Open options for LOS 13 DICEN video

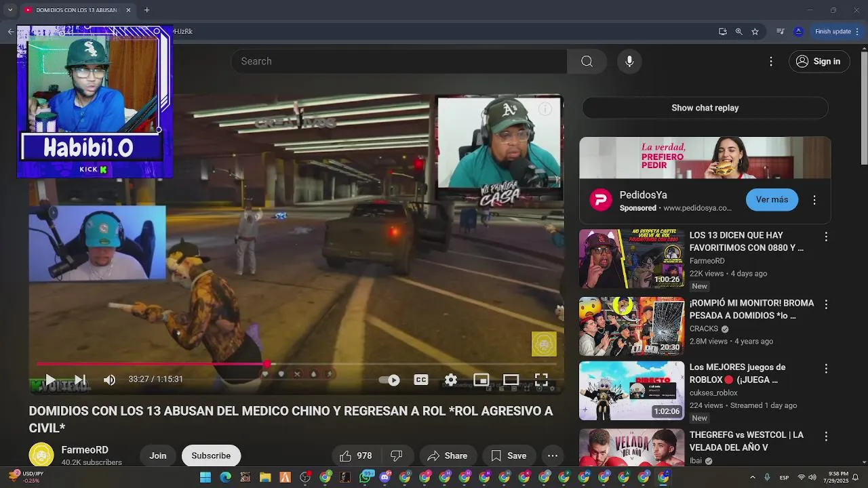[826, 237]
